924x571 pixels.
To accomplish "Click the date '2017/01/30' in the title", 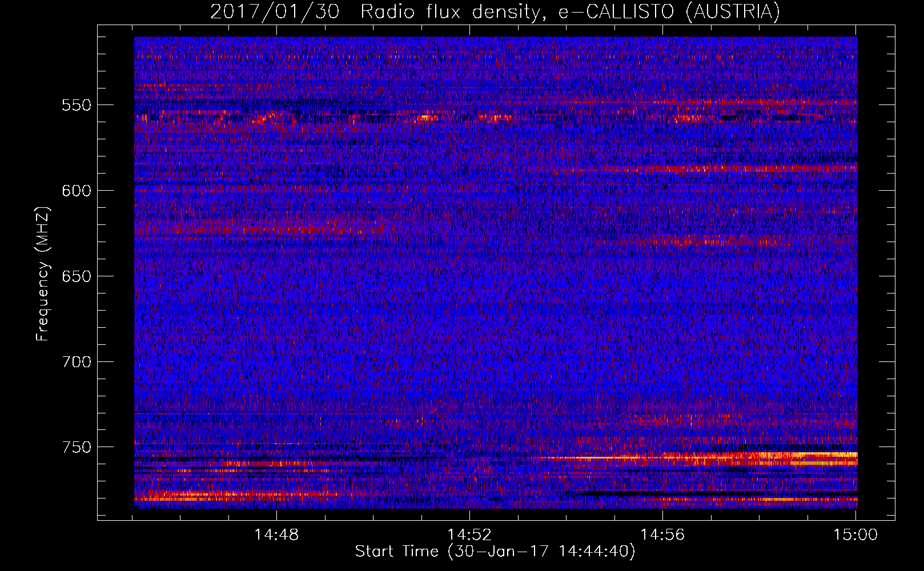I will point(275,12).
